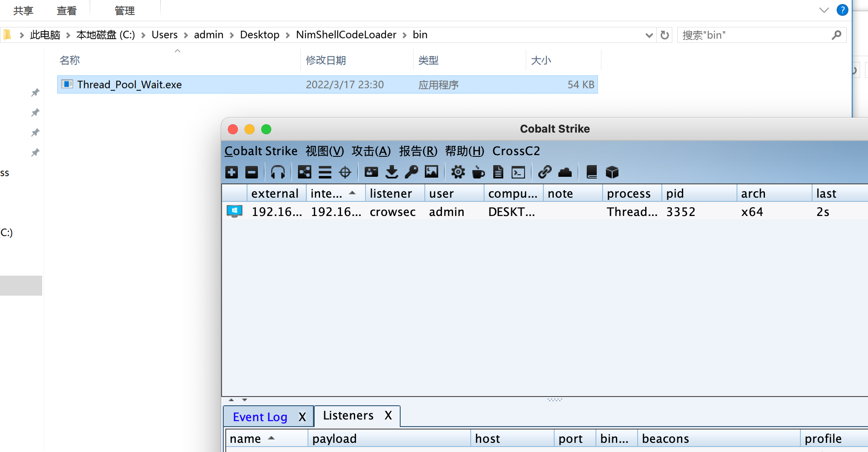This screenshot has height=452, width=868.
Task: Host a file using chain link icon
Action: tap(545, 172)
